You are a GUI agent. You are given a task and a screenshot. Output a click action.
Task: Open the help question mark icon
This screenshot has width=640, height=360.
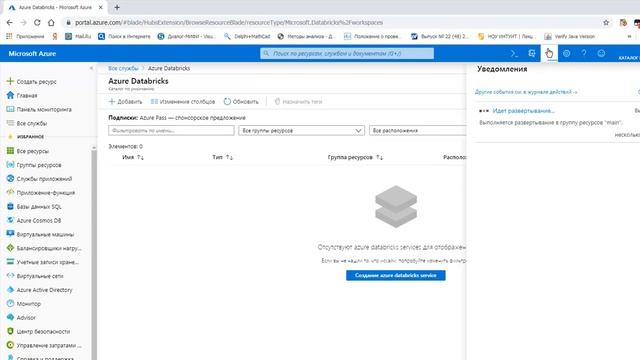tap(584, 53)
